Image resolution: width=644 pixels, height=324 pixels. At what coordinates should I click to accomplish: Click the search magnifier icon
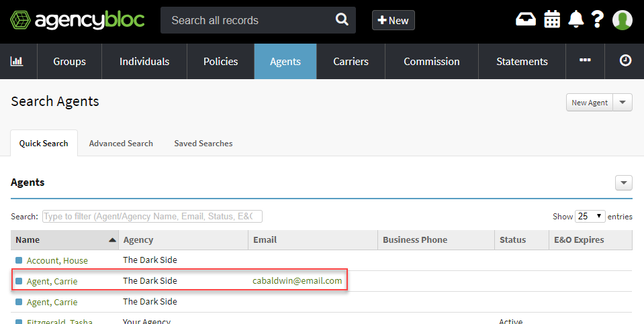click(x=342, y=19)
